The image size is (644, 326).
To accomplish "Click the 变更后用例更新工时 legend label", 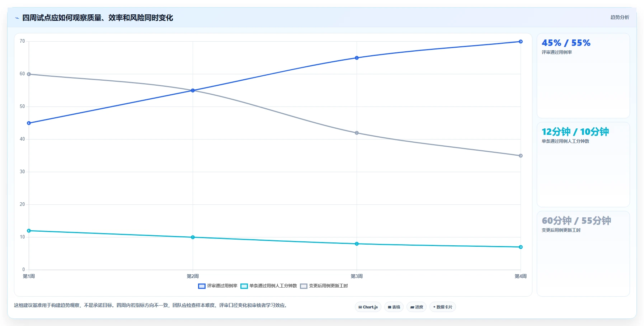I will pyautogui.click(x=328, y=286).
